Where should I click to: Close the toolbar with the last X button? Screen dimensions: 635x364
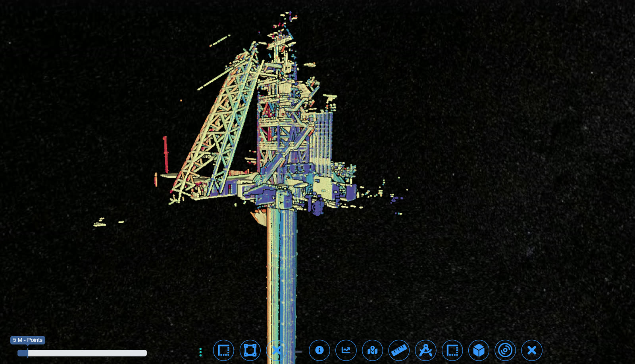[532, 351]
